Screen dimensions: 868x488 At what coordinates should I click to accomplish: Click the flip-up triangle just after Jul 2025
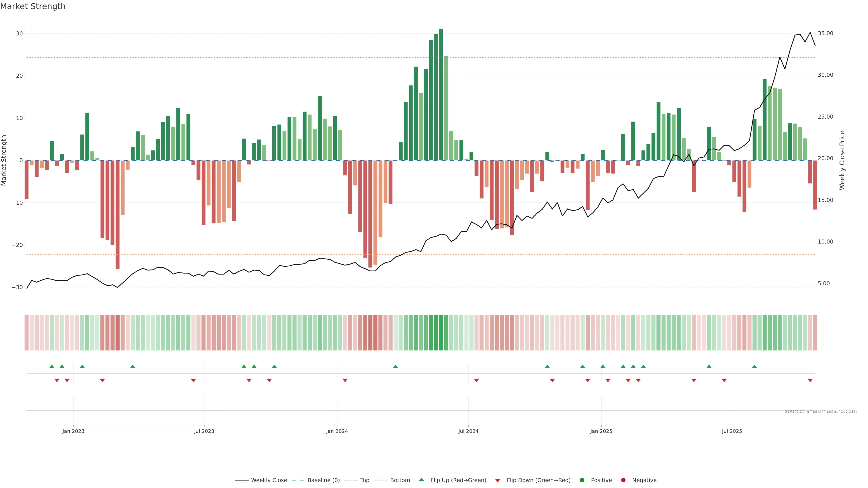[x=755, y=366]
